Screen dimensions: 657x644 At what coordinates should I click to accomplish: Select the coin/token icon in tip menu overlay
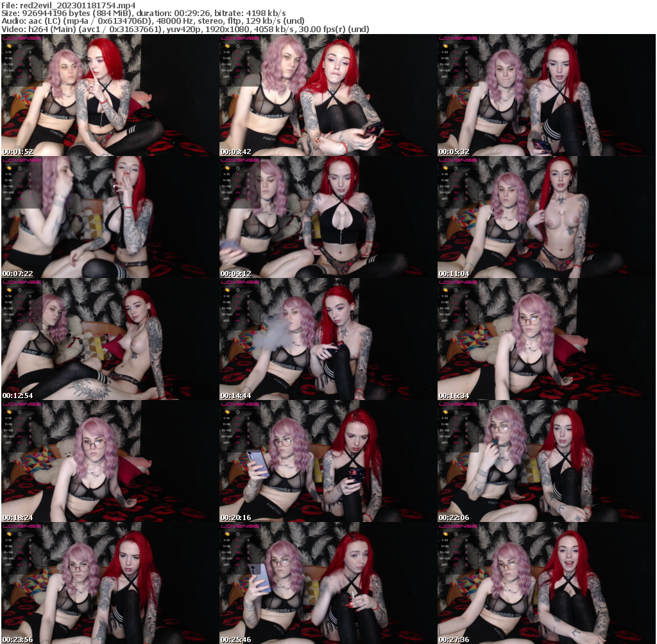pyautogui.click(x=9, y=46)
